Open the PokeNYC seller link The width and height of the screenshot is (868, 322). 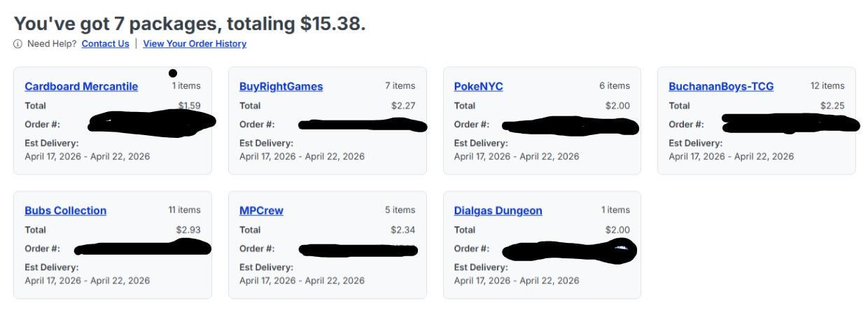478,87
